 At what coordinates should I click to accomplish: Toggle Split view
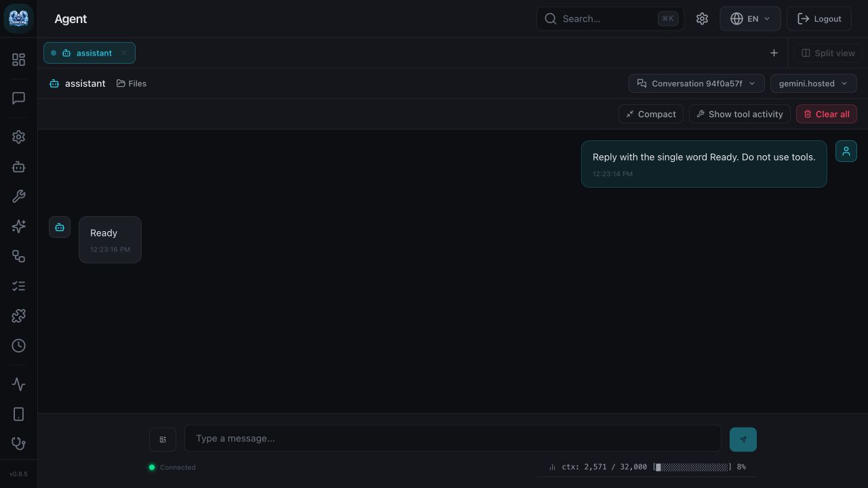click(828, 53)
